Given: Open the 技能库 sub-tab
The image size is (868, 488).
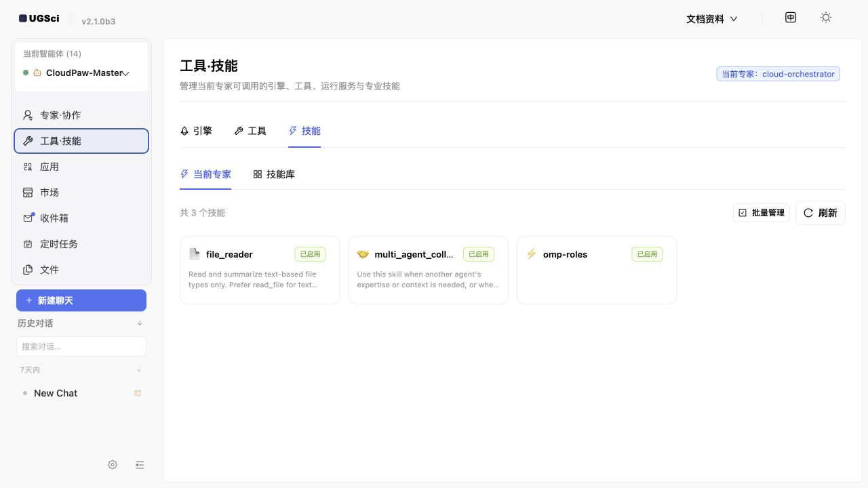Looking at the screenshot, I should tap(274, 174).
